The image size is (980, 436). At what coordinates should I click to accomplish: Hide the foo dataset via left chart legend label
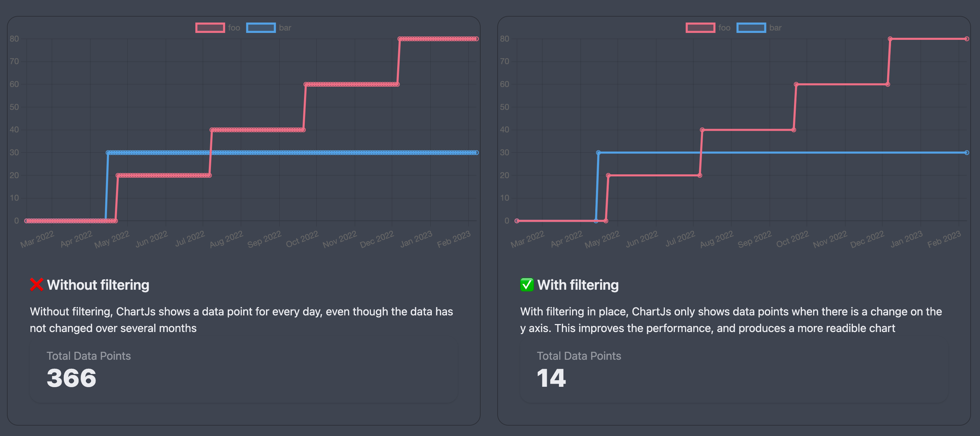tap(234, 28)
